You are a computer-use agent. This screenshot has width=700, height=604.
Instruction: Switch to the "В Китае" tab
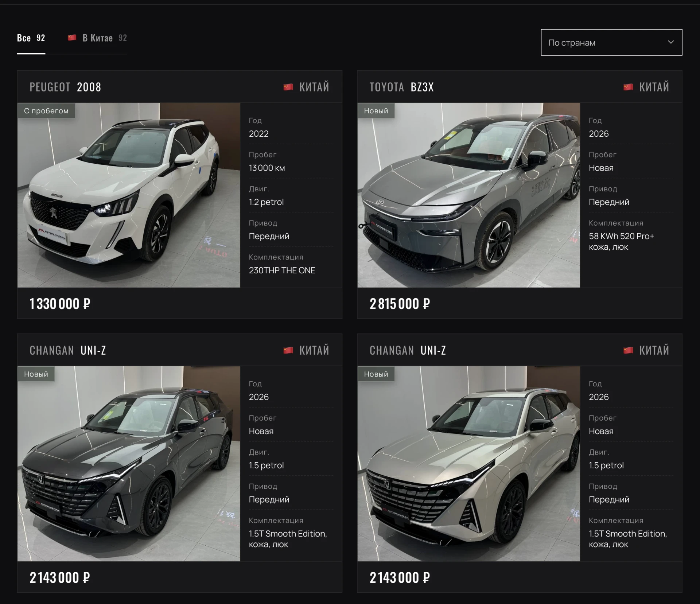[x=97, y=38]
